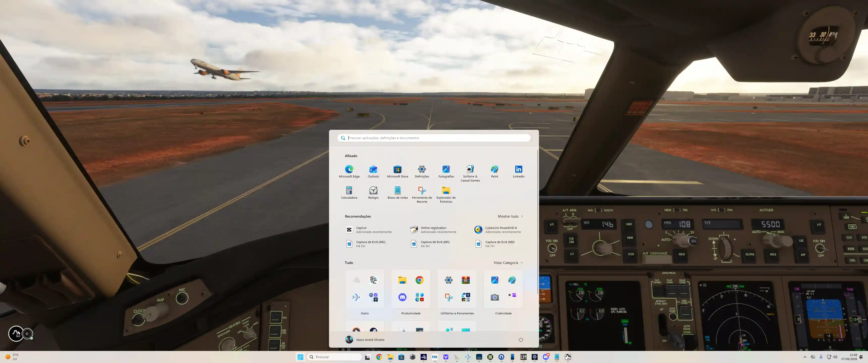Open recommended CapCut app
This screenshot has width=868, height=363.
(369, 230)
